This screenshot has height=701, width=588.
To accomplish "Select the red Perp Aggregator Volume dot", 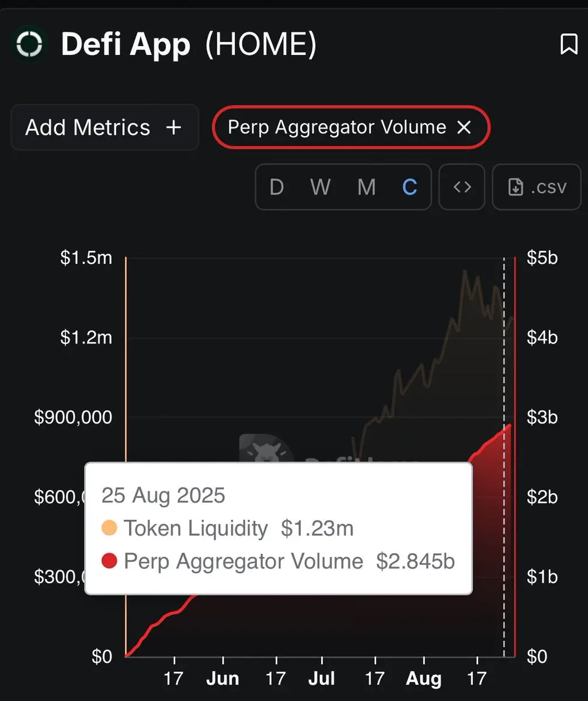I will (109, 561).
